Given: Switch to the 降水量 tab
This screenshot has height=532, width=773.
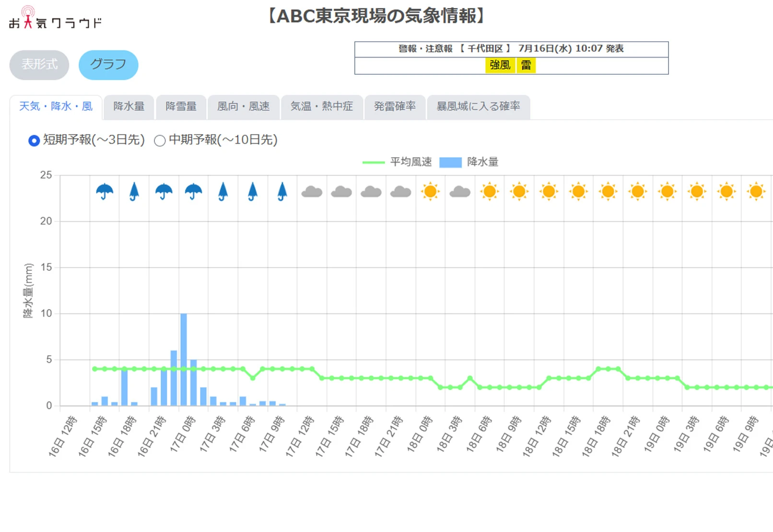Looking at the screenshot, I should [x=129, y=106].
